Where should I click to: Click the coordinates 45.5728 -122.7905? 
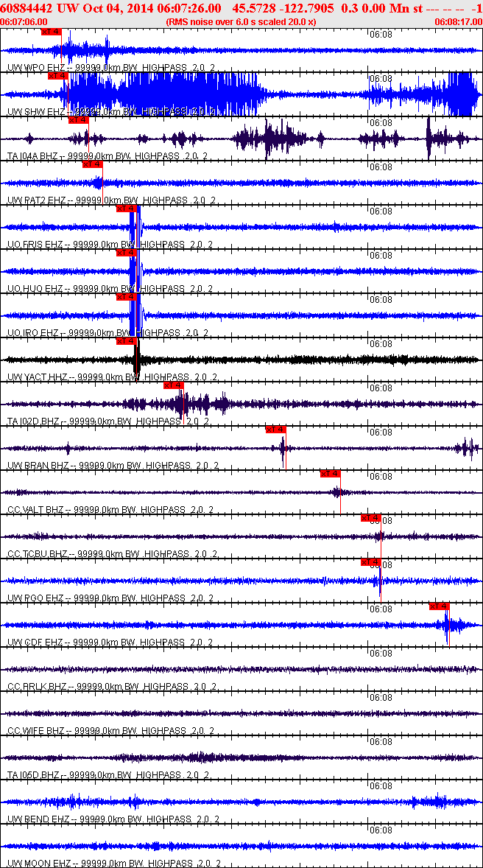tap(284, 8)
